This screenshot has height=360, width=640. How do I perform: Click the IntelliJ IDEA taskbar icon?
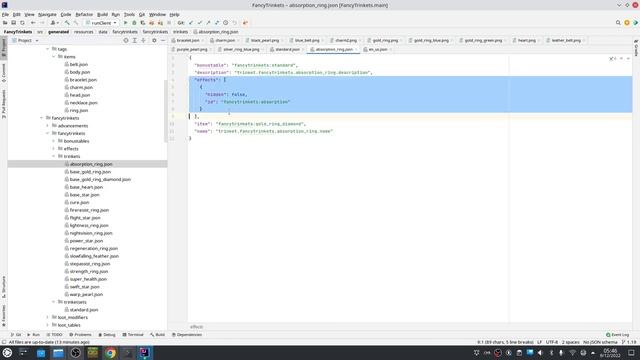pos(144,353)
